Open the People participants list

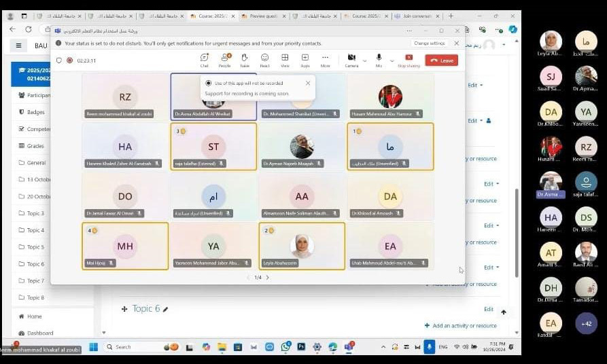point(224,59)
